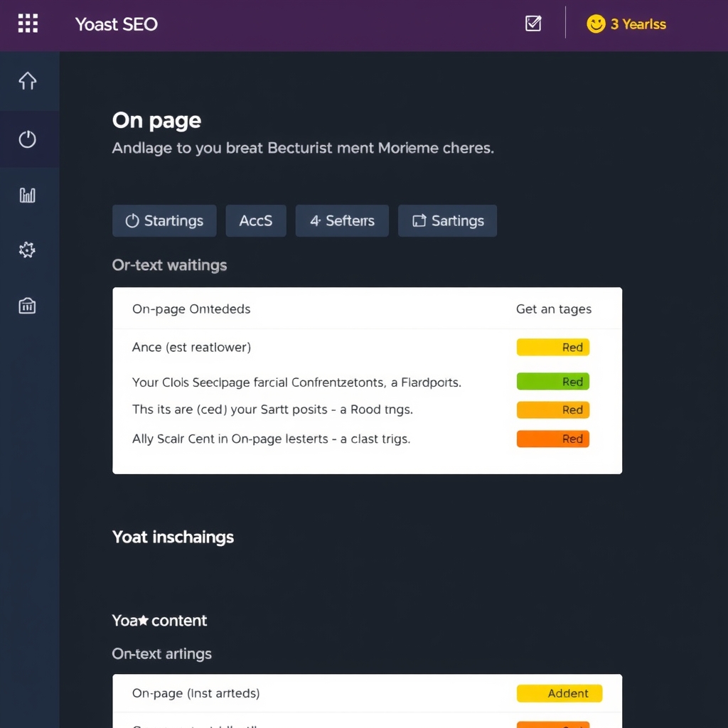
Task: Switch to the AccS tab
Action: point(256,220)
